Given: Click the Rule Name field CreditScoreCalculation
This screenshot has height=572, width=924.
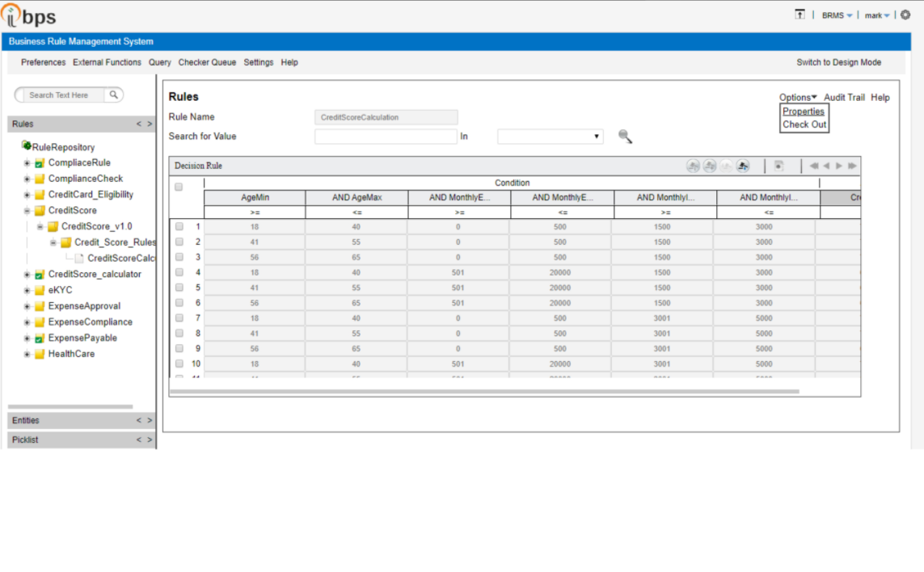Looking at the screenshot, I should pyautogui.click(x=386, y=117).
